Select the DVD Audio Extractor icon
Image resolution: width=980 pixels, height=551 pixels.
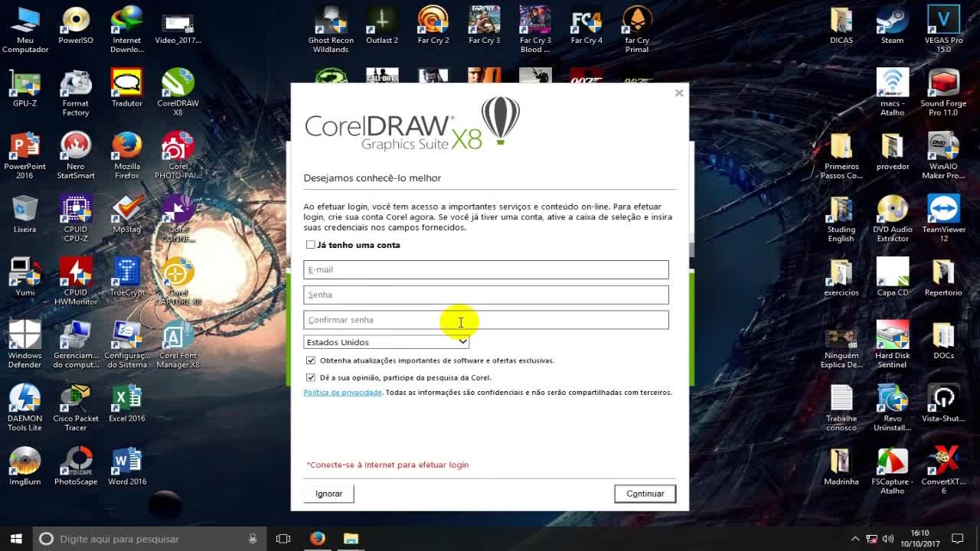(892, 219)
